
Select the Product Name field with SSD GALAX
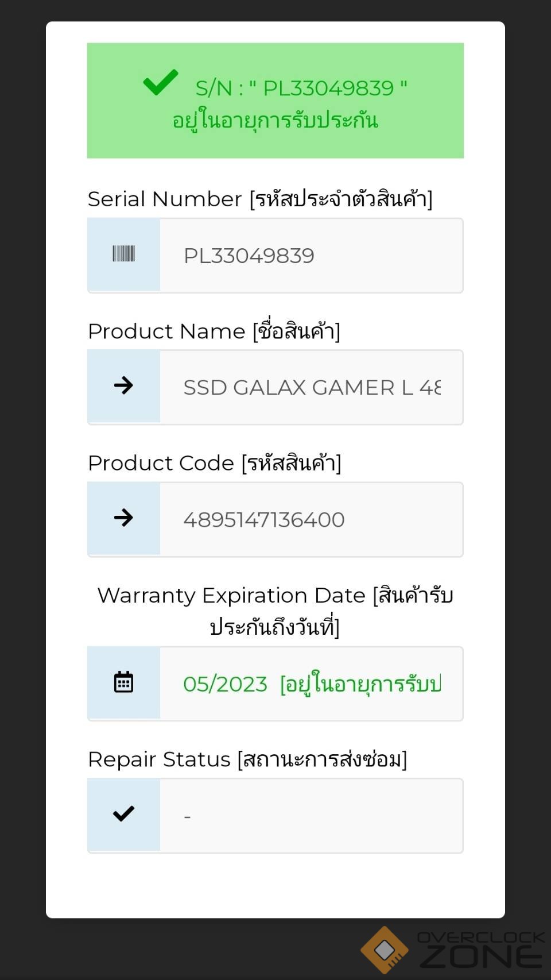[x=311, y=388]
